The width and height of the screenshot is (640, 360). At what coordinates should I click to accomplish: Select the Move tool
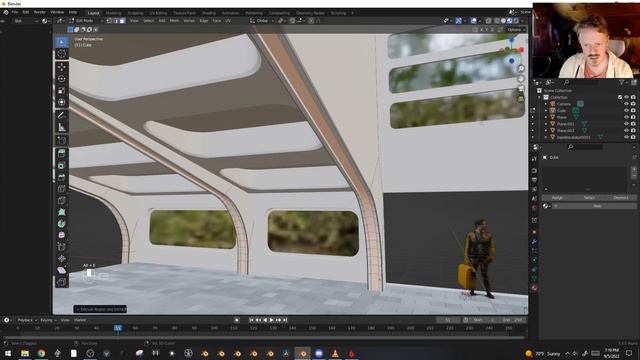point(62,67)
